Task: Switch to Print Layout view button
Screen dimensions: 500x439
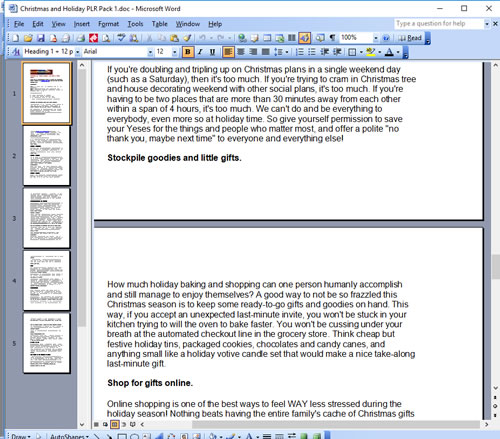Action: click(114, 424)
